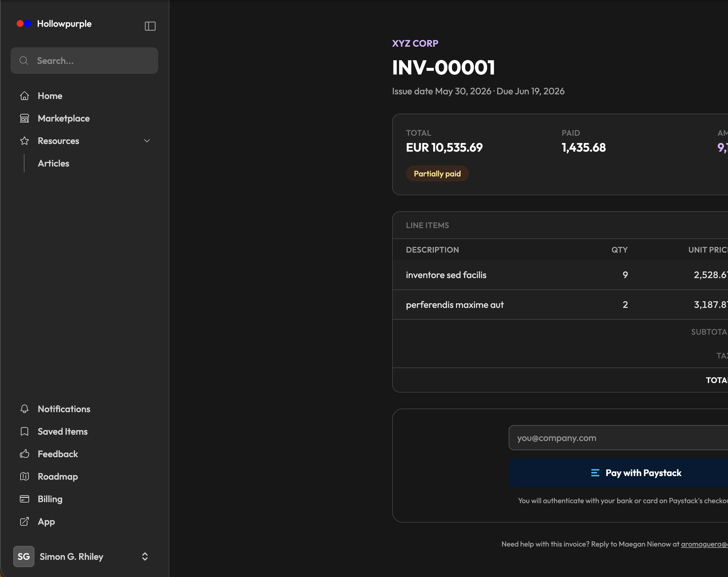Open the Articles sub-item
728x577 pixels.
point(53,164)
